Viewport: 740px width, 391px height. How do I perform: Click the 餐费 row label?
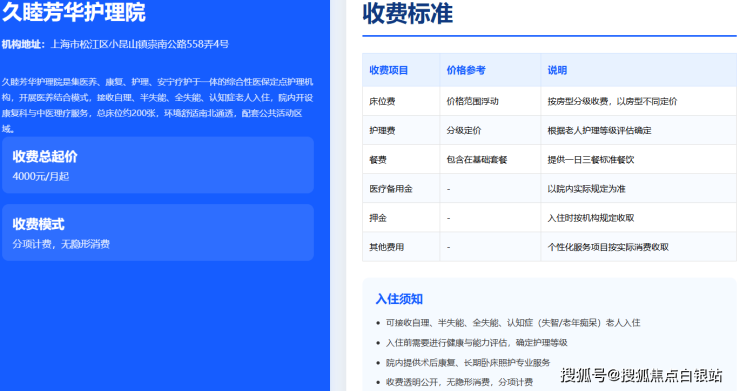point(378,160)
